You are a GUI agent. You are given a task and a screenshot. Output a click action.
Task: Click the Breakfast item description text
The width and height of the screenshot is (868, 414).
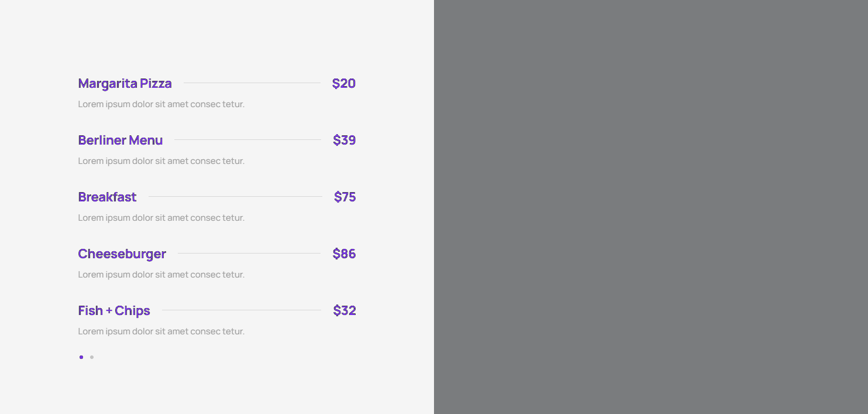[161, 218]
